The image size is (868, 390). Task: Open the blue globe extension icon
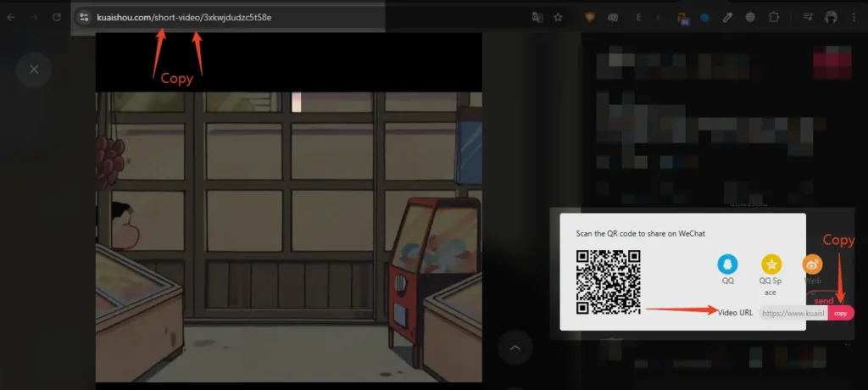[704, 17]
